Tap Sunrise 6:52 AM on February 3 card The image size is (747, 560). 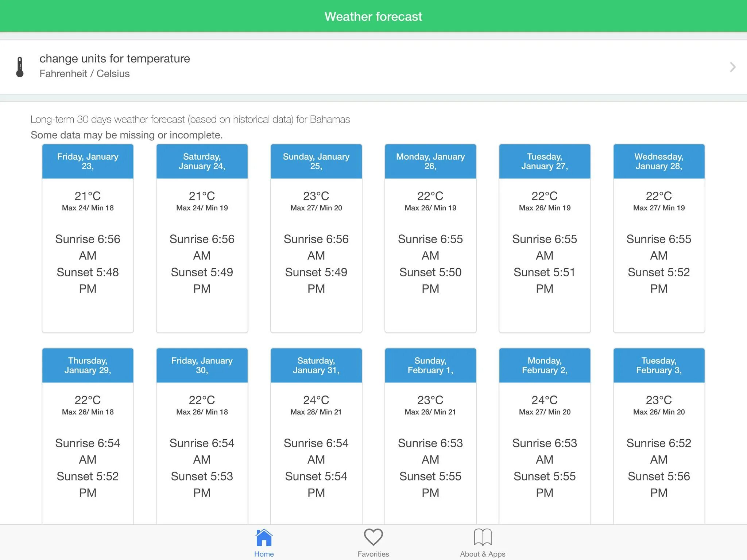tap(659, 451)
